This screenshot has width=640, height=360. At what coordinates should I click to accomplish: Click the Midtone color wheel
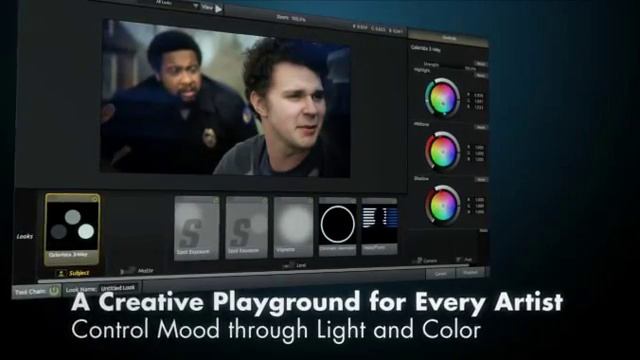pyautogui.click(x=442, y=151)
